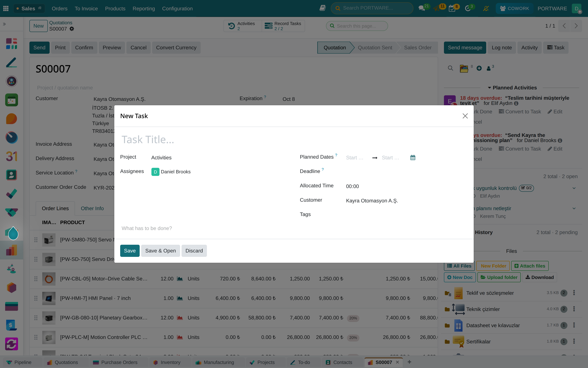
Task: Open the Contacts app icon in sidebar
Action: point(11,175)
